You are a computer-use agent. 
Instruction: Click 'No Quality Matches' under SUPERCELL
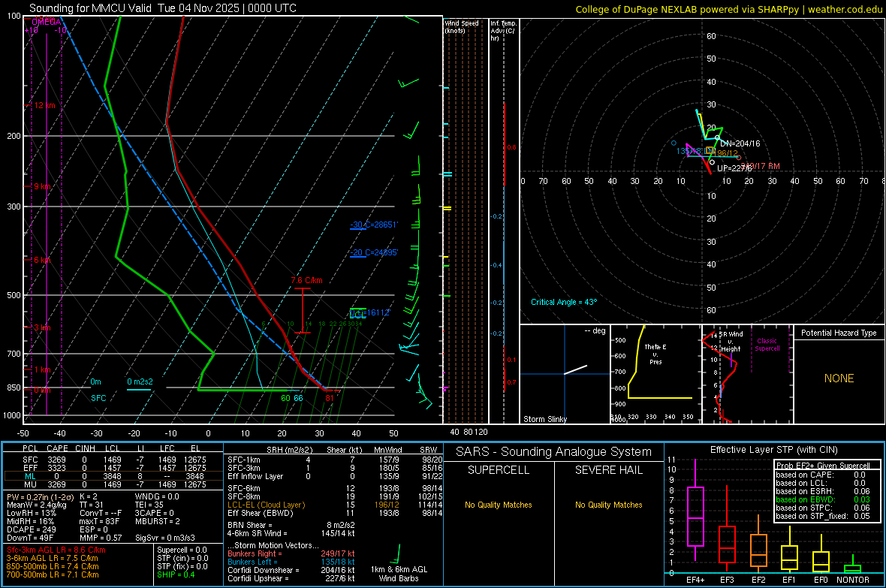[499, 505]
